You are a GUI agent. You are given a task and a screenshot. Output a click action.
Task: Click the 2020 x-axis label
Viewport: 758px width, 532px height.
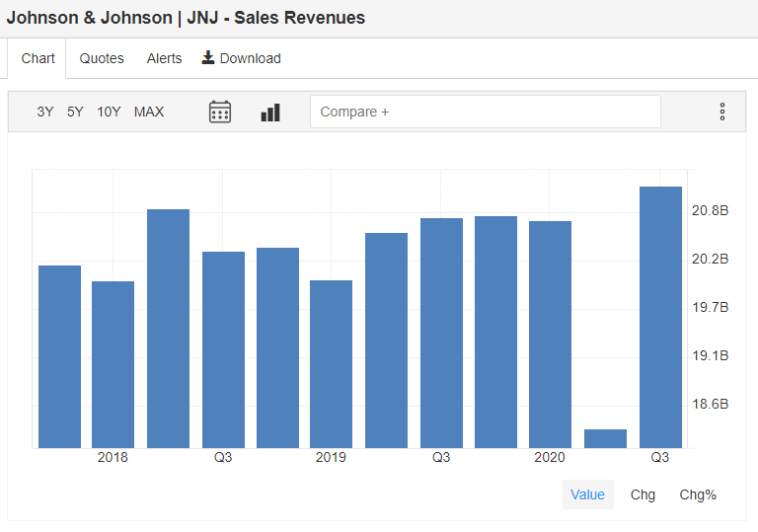click(550, 457)
